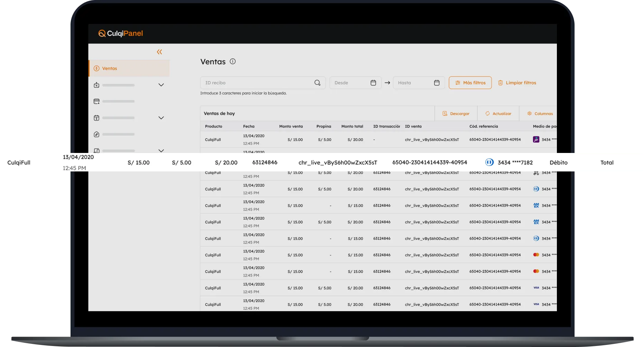Image resolution: width=644 pixels, height=347 pixels.
Task: Expand the calendar-dollar sidebar menu chevron
Action: click(x=161, y=118)
